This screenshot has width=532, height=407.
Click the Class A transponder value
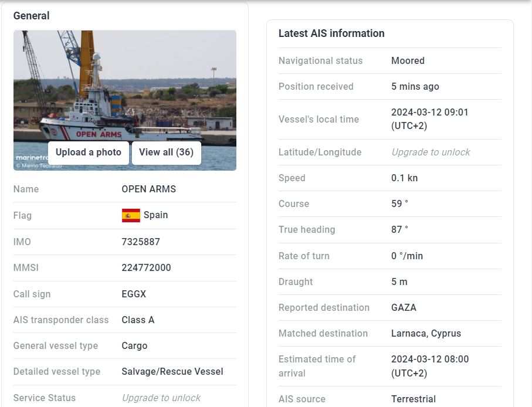coord(138,320)
